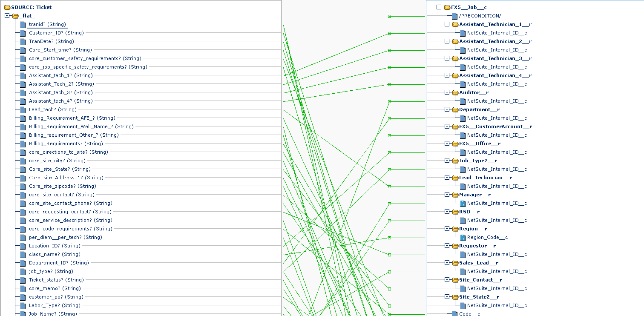644x316 pixels.
Task: Collapse the FX5__Job__c root node
Action: point(439,7)
